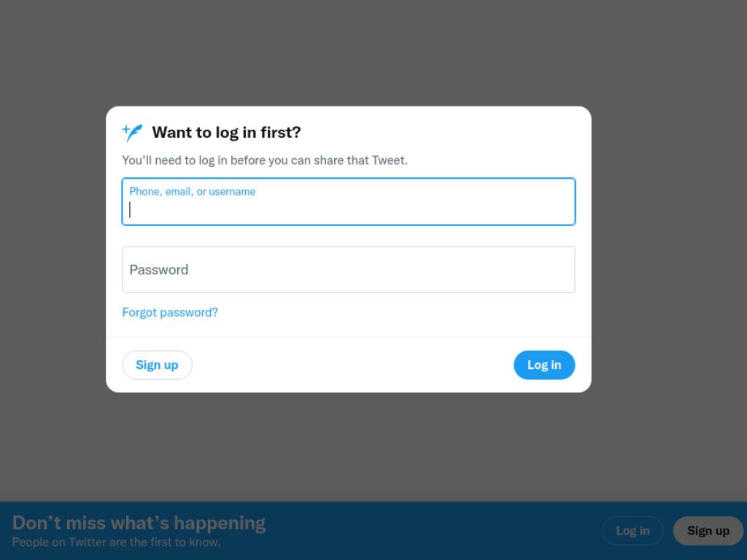Viewport: 747px width, 560px height.
Task: Click the plus sign beside the feather
Action: 125,128
